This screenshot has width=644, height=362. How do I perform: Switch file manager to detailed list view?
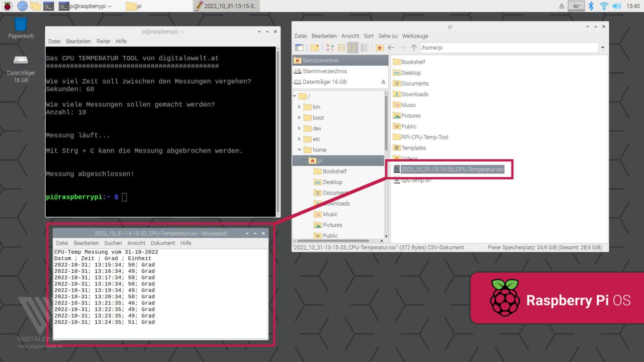(364, 48)
